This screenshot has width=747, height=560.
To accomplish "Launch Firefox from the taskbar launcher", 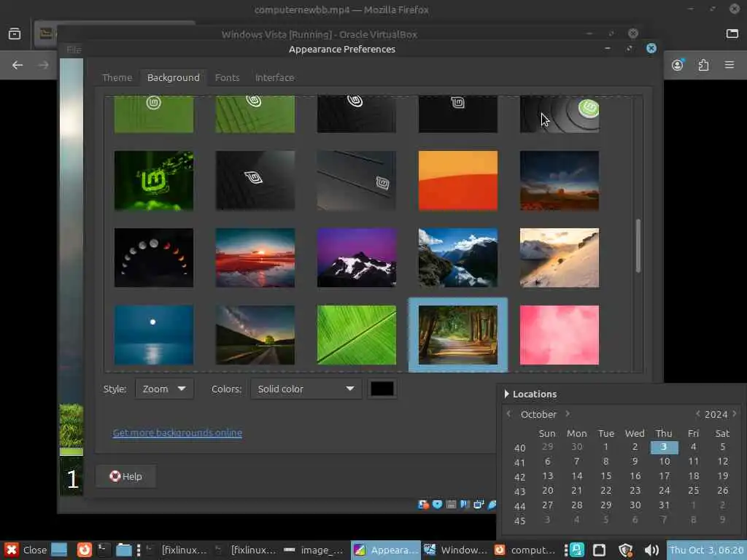I will [x=85, y=550].
